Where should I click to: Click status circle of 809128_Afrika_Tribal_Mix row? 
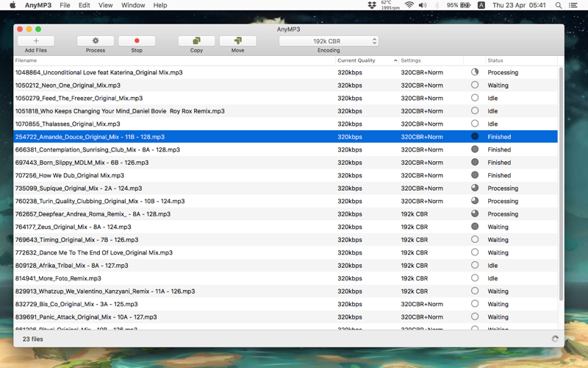point(475,265)
